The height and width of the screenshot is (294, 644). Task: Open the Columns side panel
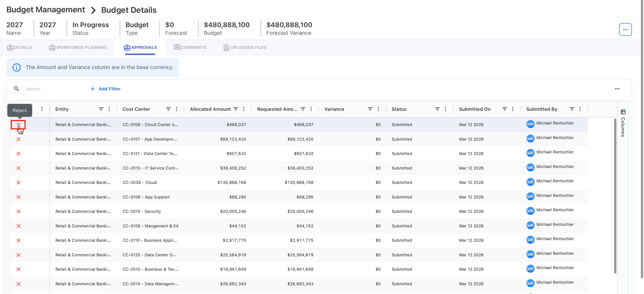point(623,123)
